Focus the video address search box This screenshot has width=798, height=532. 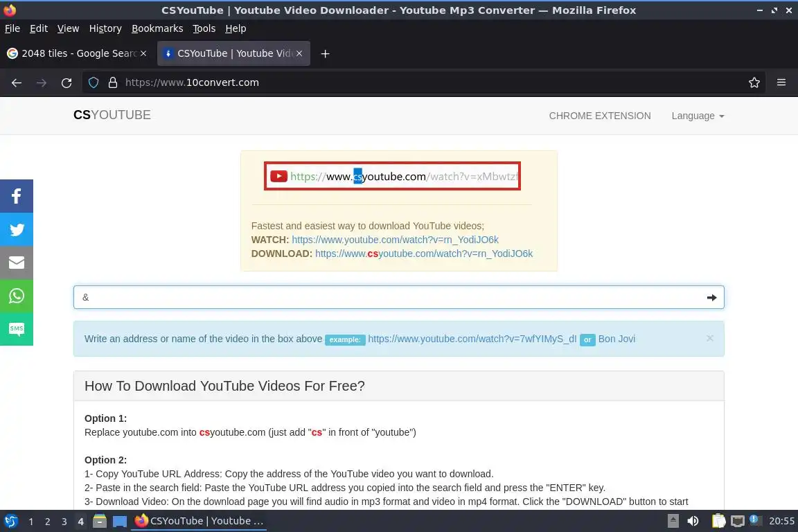[398, 297]
